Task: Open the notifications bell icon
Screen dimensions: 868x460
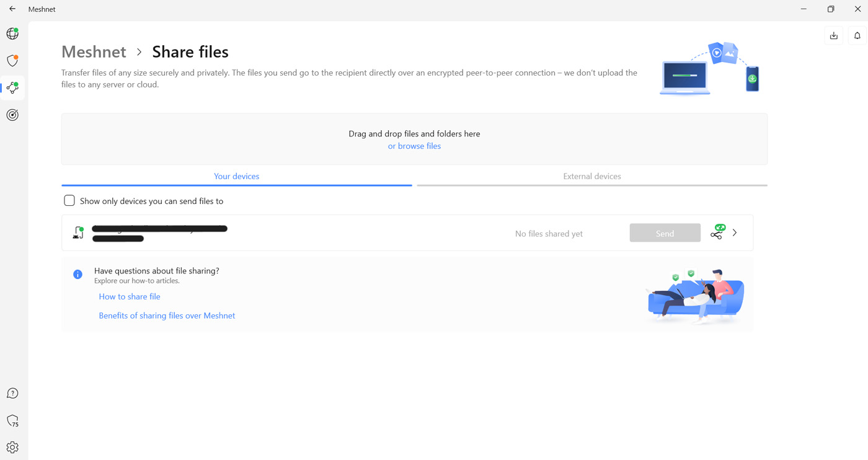Action: (857, 36)
